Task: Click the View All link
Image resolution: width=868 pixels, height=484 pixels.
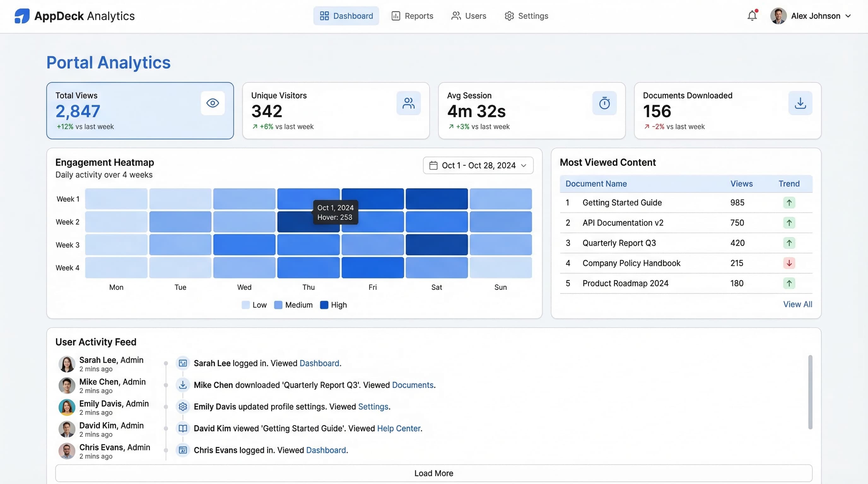Action: [x=797, y=304]
